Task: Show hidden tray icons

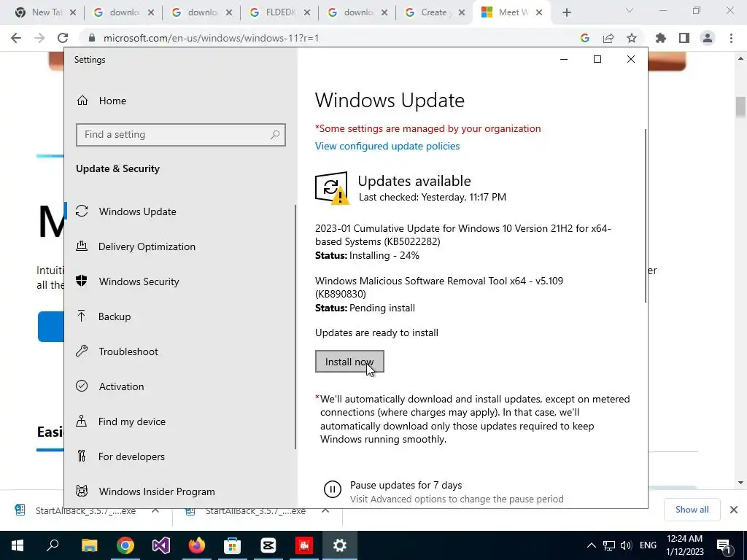Action: pos(591,545)
